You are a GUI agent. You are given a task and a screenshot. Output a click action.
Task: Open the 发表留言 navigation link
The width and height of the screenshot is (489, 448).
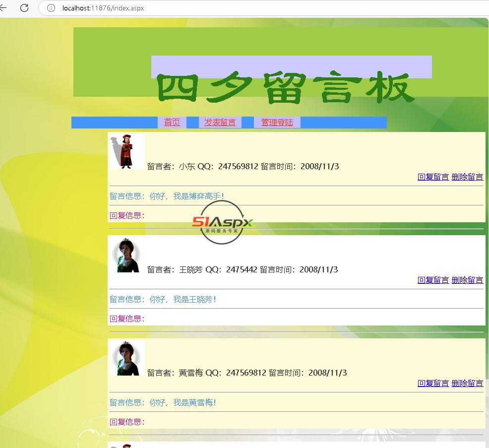pos(220,123)
